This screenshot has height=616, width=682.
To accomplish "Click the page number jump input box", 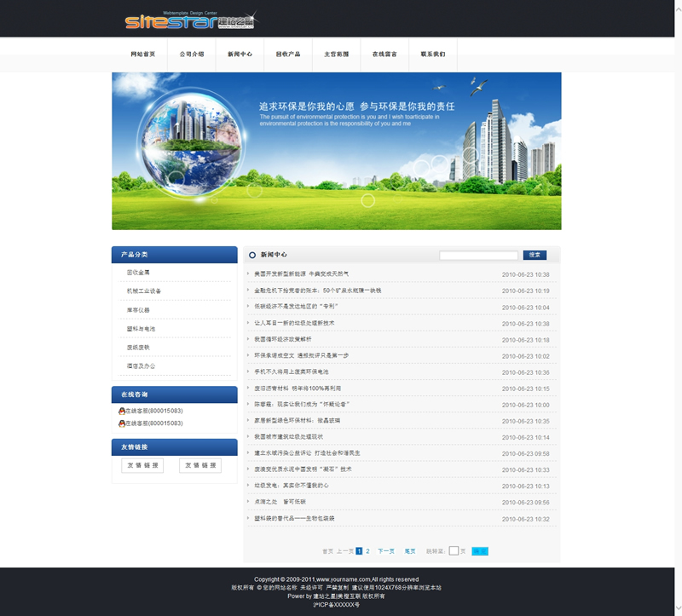I will click(454, 551).
